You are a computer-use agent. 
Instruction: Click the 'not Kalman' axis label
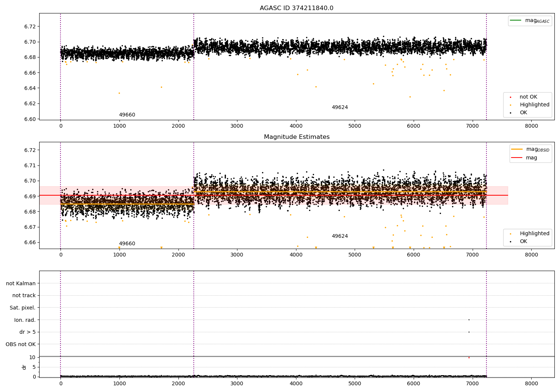tap(21, 283)
